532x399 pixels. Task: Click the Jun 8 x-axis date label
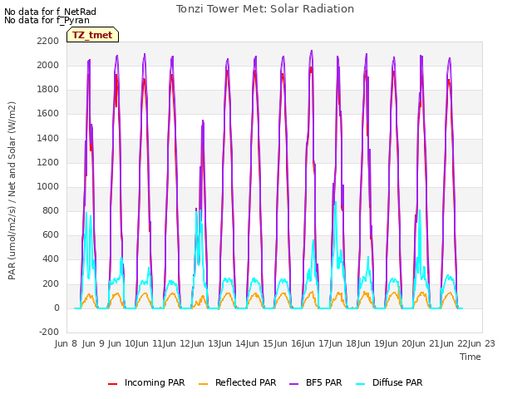click(x=66, y=343)
